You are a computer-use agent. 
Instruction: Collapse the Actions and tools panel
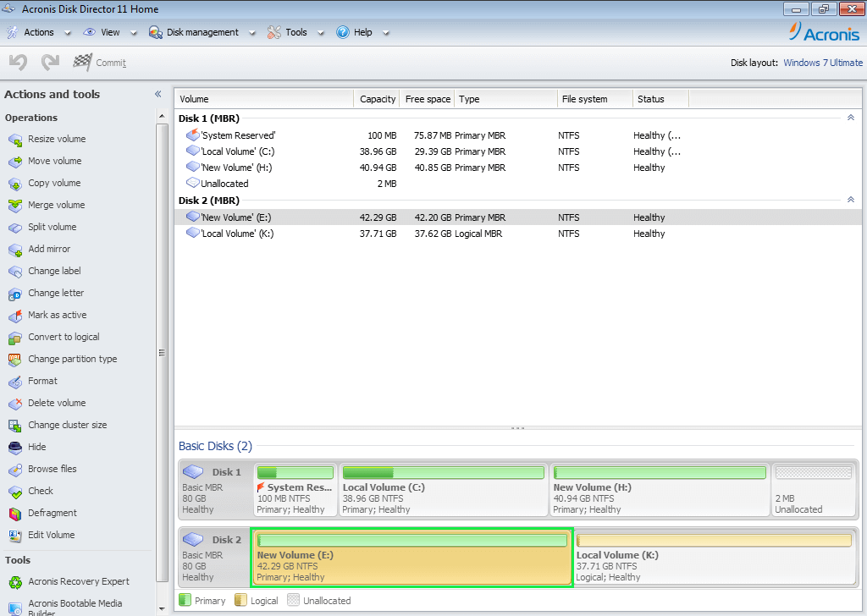point(158,95)
